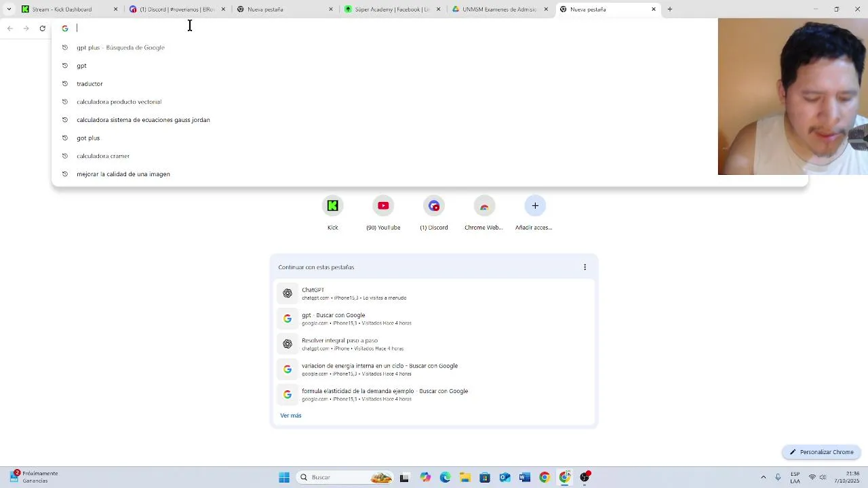
Task: Switch to the first Nueva pestaña tab
Action: click(x=285, y=9)
